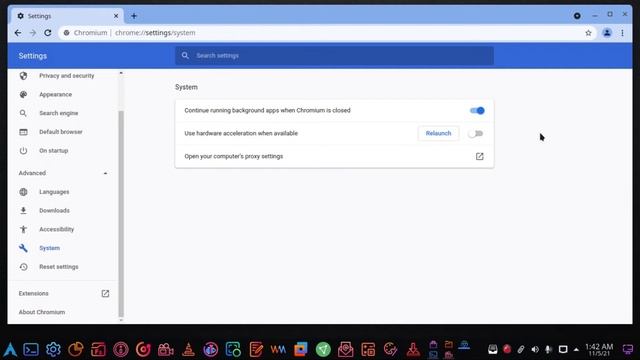The width and height of the screenshot is (640, 360).
Task: Click the Appearance palette icon
Action: pos(23,94)
